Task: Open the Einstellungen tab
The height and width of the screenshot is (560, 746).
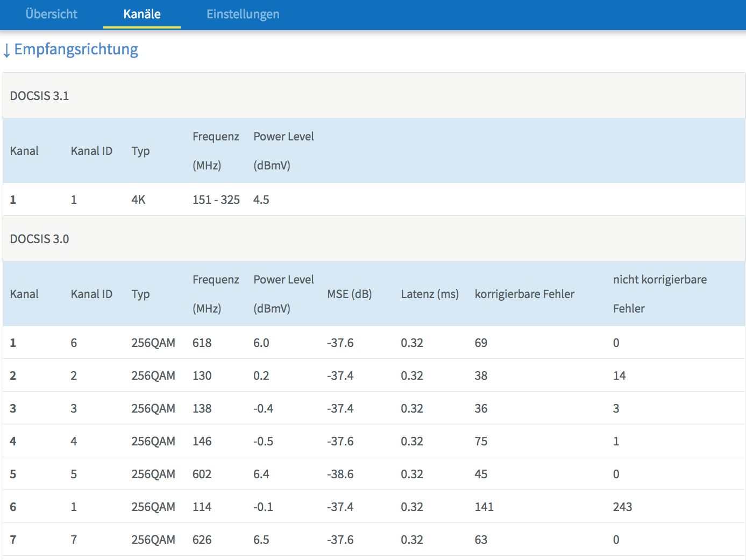Action: [x=243, y=14]
